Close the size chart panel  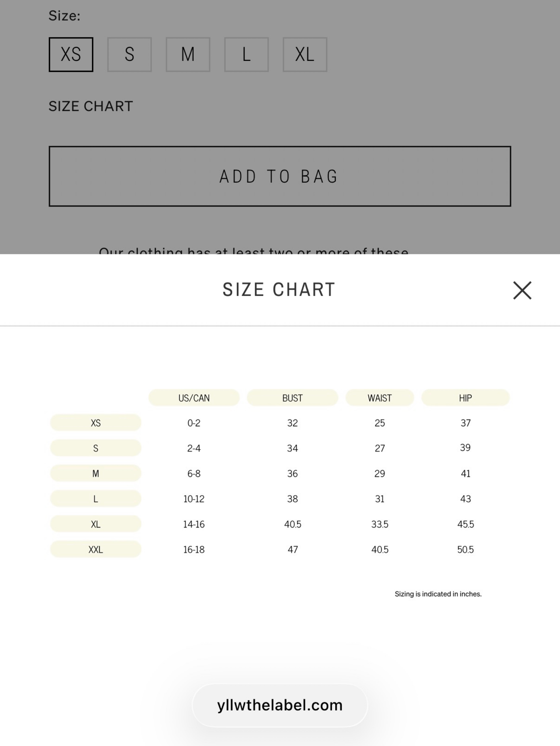(522, 290)
